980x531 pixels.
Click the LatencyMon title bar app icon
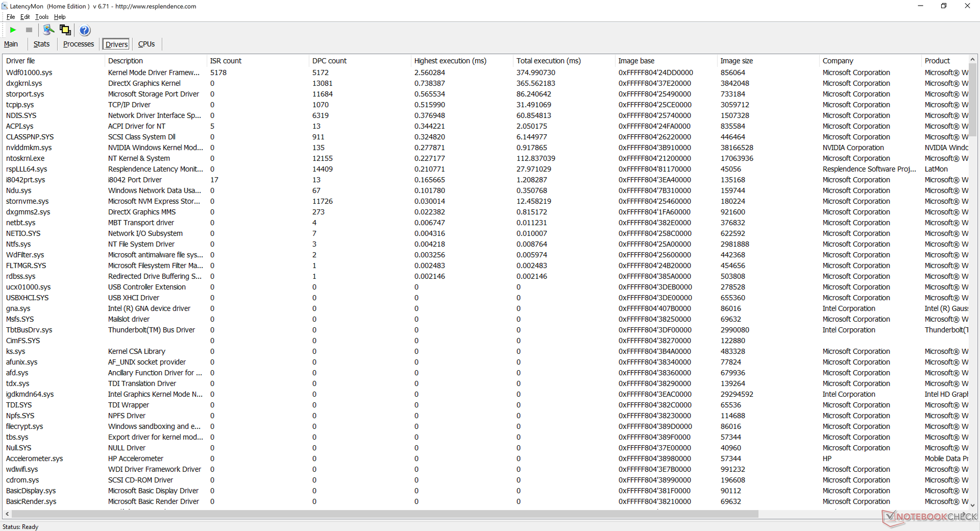(x=5, y=6)
